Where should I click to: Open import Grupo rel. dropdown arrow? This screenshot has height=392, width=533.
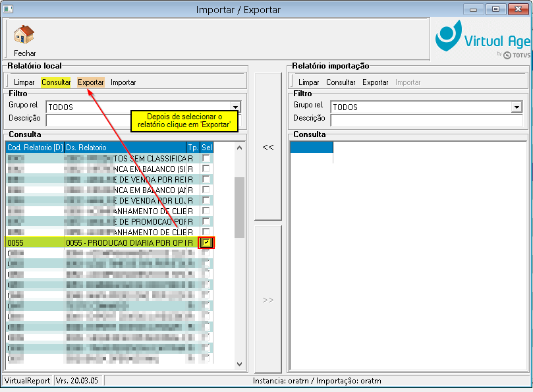(x=517, y=107)
